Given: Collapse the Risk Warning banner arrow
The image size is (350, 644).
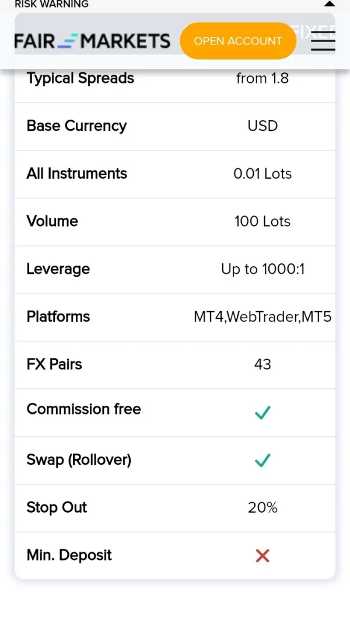Looking at the screenshot, I should click(x=329, y=4).
